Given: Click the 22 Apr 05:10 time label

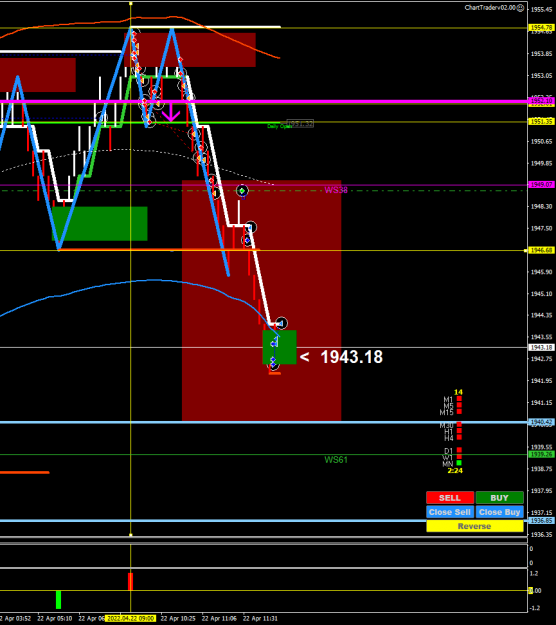Looking at the screenshot, I should point(55,618).
